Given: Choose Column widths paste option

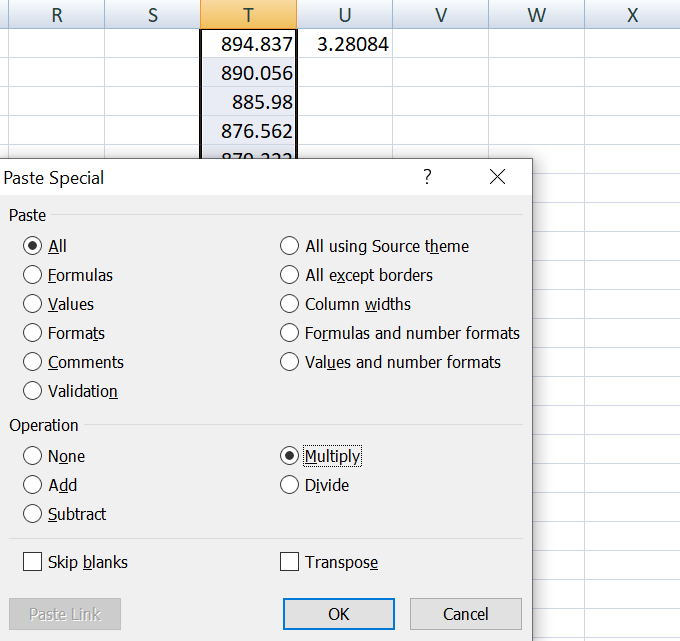Looking at the screenshot, I should click(x=289, y=304).
